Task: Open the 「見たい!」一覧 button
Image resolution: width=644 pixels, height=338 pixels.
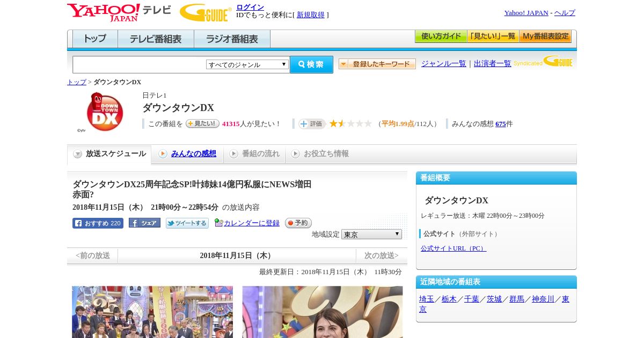Action: click(x=493, y=36)
